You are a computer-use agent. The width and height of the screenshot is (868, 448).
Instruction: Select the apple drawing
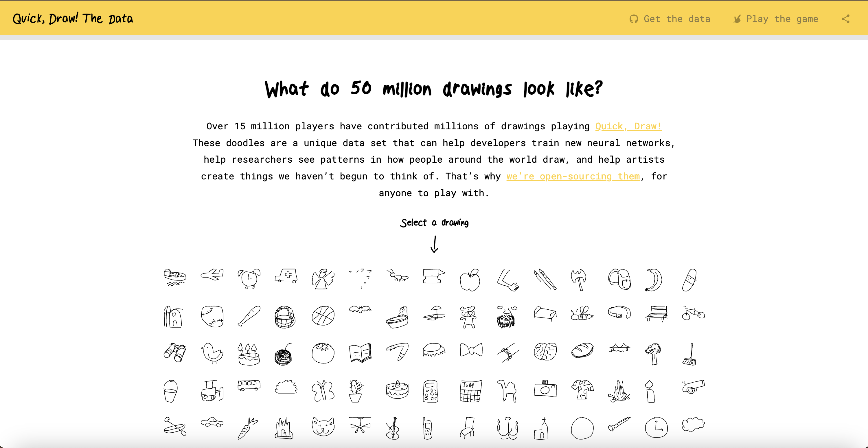pos(470,280)
